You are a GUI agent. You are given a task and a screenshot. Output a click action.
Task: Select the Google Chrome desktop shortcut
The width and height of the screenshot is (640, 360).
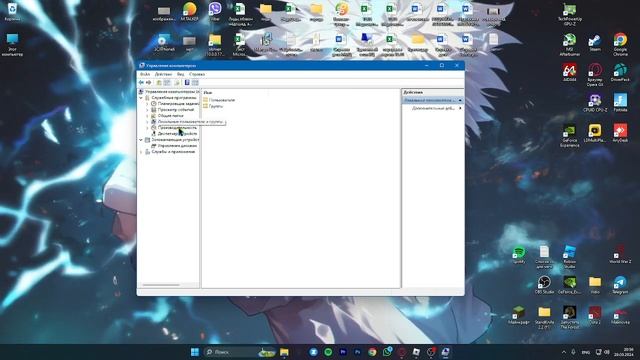coord(620,44)
